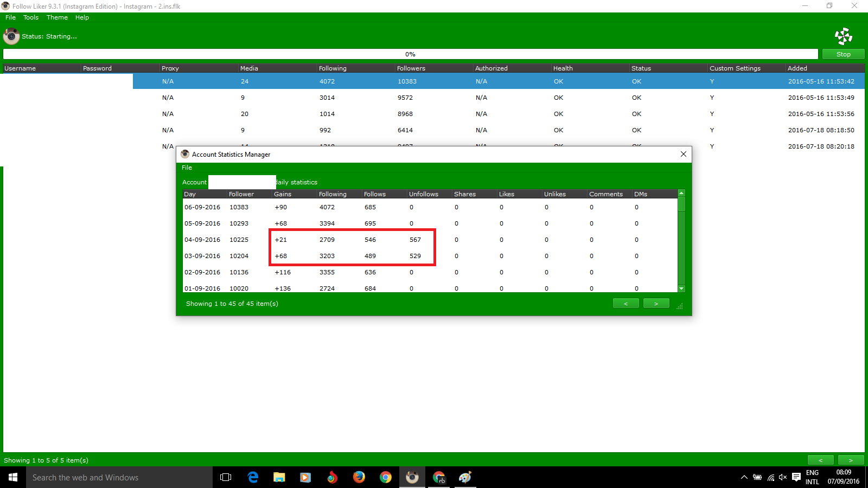
Task: Click the Stop button
Action: pos(843,54)
